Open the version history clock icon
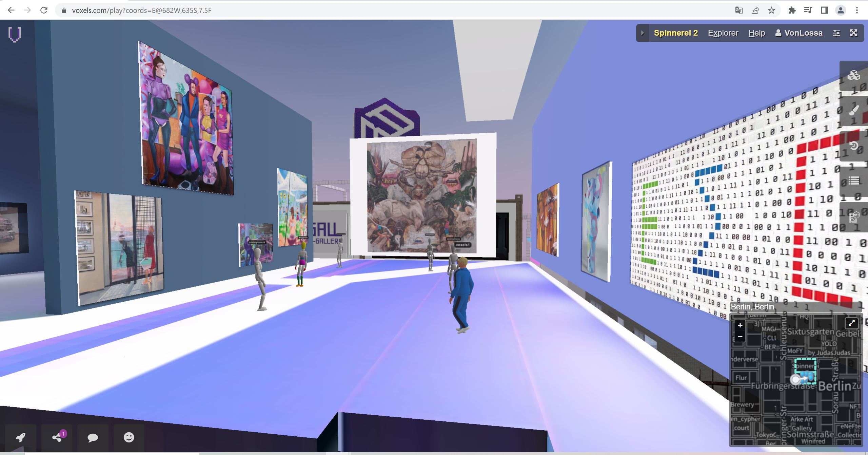 853,146
